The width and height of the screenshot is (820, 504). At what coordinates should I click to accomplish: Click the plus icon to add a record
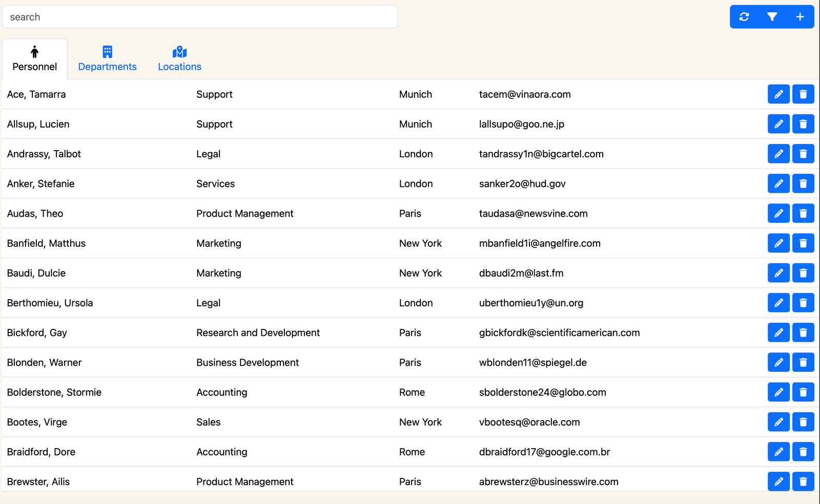pos(799,16)
